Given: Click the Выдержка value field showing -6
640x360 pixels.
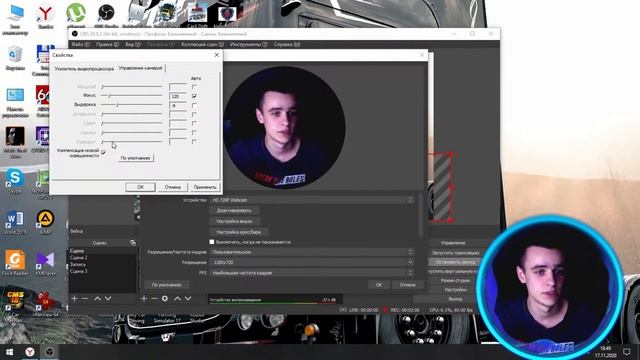Looking at the screenshot, I should tap(178, 105).
